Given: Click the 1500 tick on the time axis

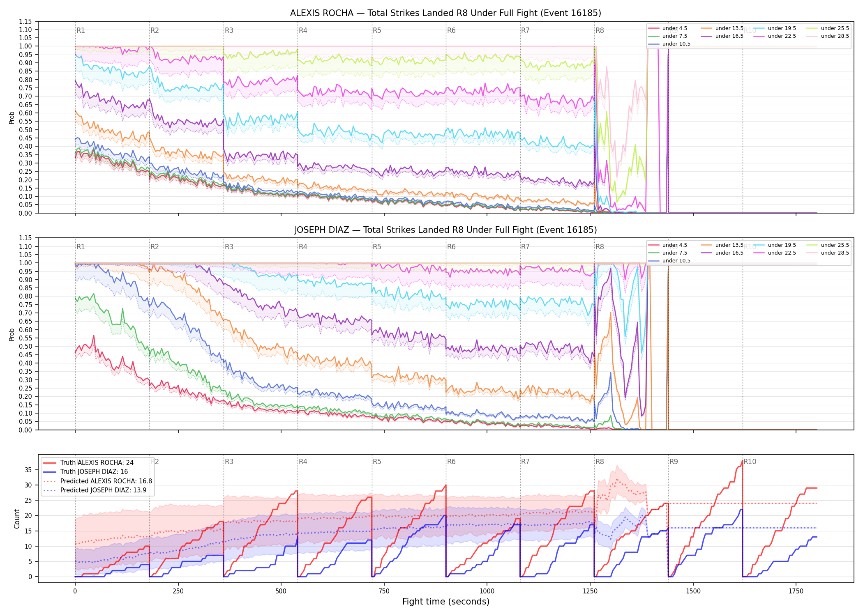Looking at the screenshot, I should [x=693, y=591].
